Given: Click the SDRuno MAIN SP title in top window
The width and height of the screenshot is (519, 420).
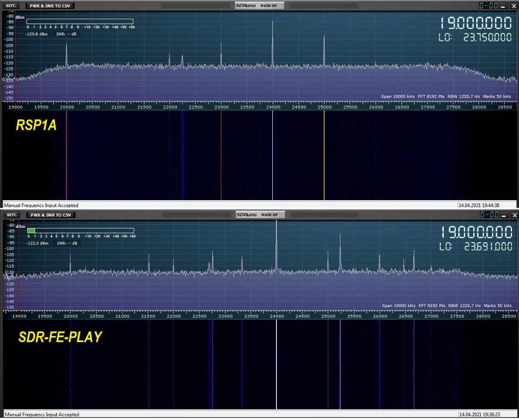Looking at the screenshot, I should (260, 6).
